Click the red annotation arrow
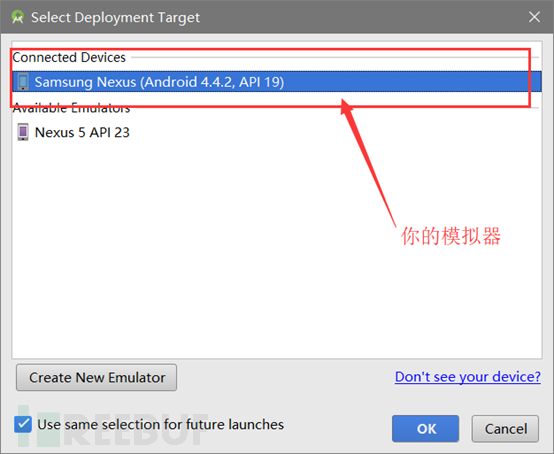Image resolution: width=554 pixels, height=454 pixels. [x=367, y=161]
